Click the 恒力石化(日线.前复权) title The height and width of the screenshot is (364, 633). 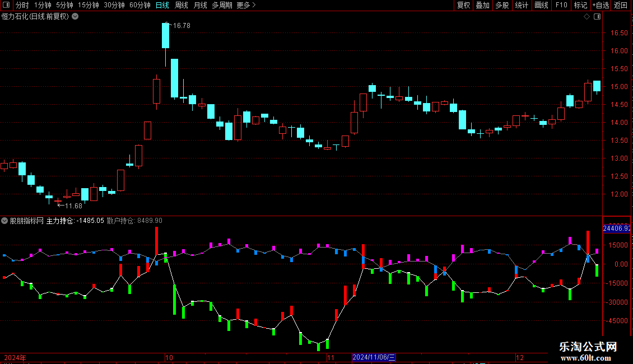click(x=35, y=17)
